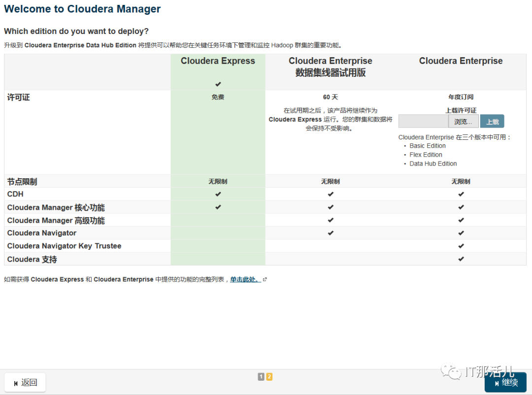
Task: Click the Data Hub Edition list item
Action: (433, 164)
